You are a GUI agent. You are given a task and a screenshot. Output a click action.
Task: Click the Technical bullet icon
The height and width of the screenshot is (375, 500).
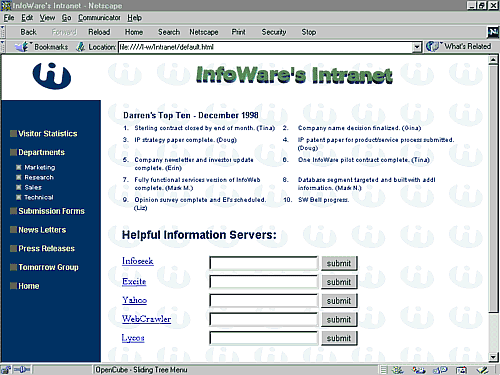tap(19, 197)
